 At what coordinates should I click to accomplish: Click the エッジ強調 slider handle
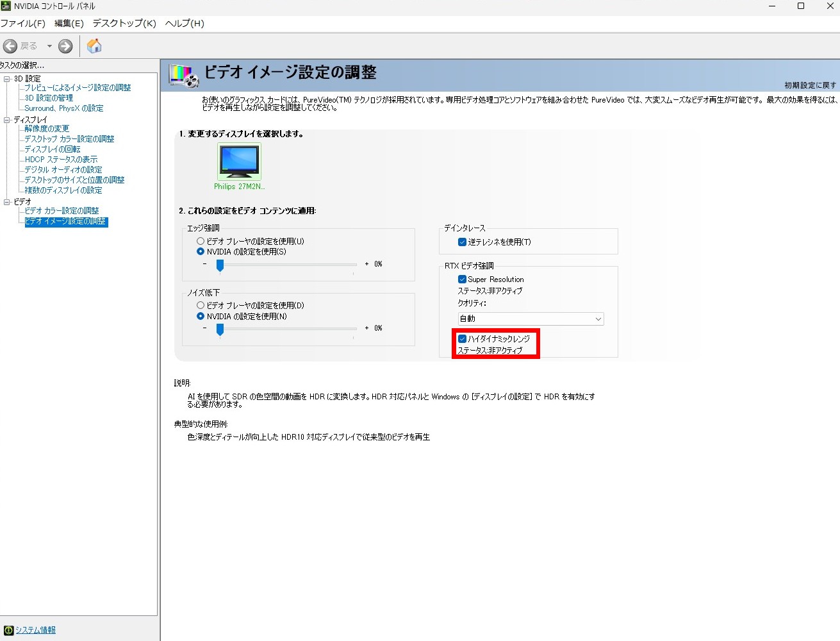tap(220, 265)
